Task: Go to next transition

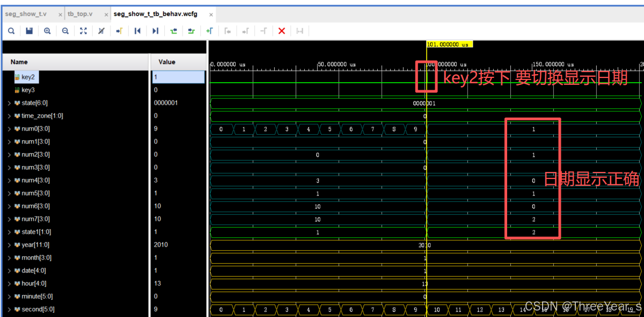Action: (x=191, y=31)
